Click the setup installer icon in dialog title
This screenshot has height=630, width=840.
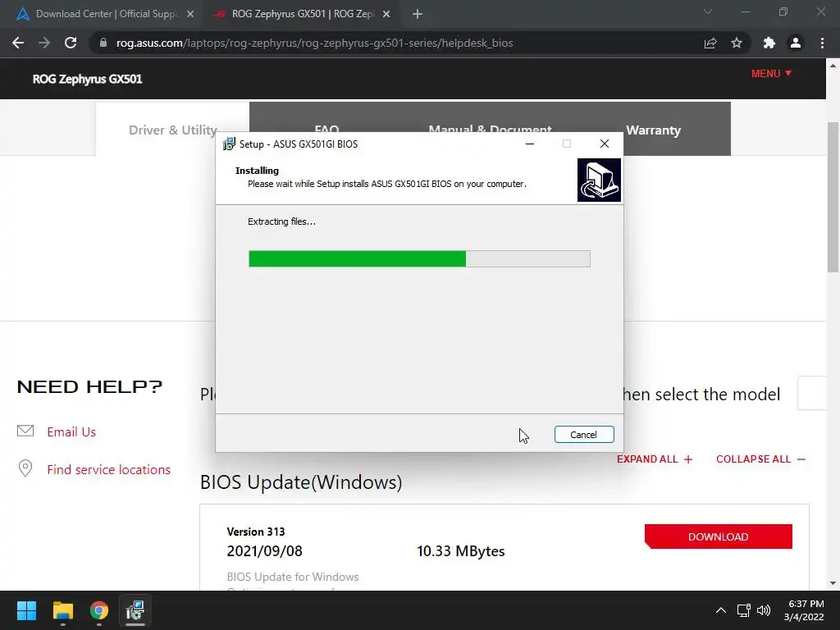coord(229,144)
